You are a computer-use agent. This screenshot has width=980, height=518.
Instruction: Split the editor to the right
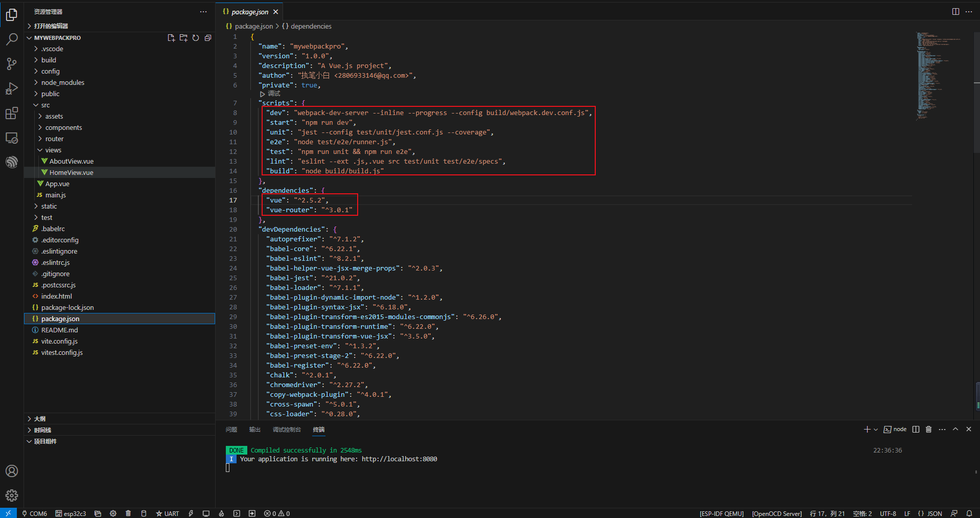(x=955, y=12)
